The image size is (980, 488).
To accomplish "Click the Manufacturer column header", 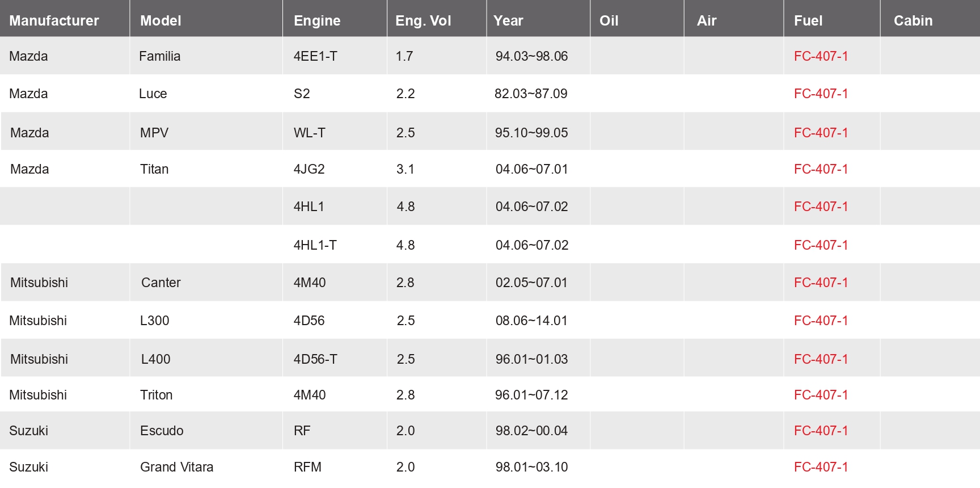I will [x=54, y=20].
